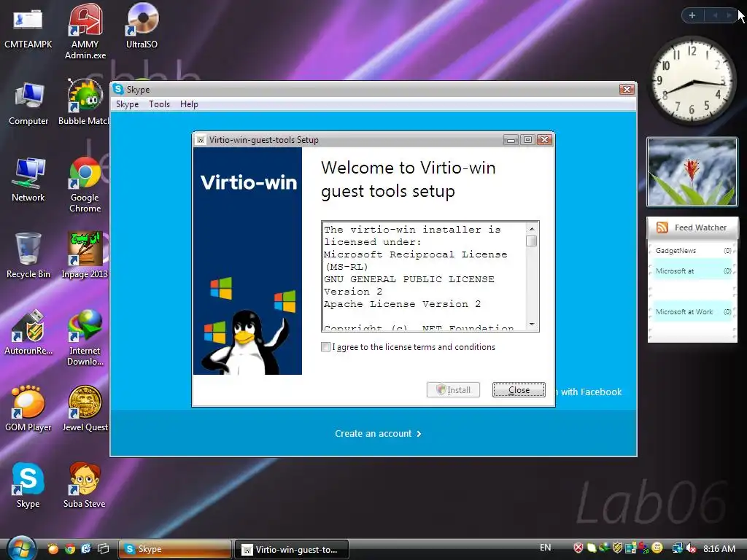Image resolution: width=747 pixels, height=560 pixels.
Task: Click the EN language bar indicator
Action: point(546,548)
